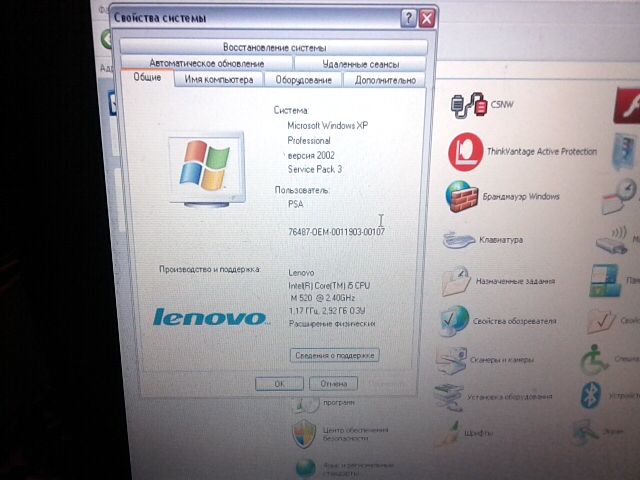Click the help question mark button
The image size is (640, 480).
[x=408, y=18]
